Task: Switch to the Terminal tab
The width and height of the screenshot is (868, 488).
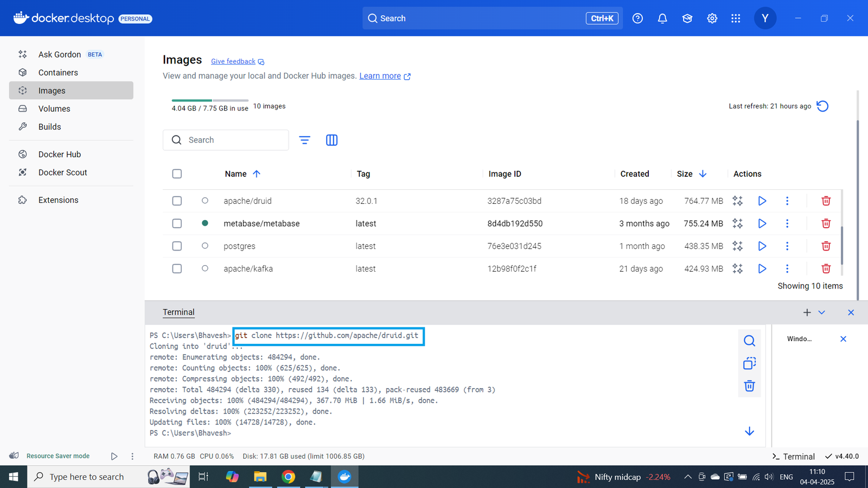Action: [x=178, y=312]
